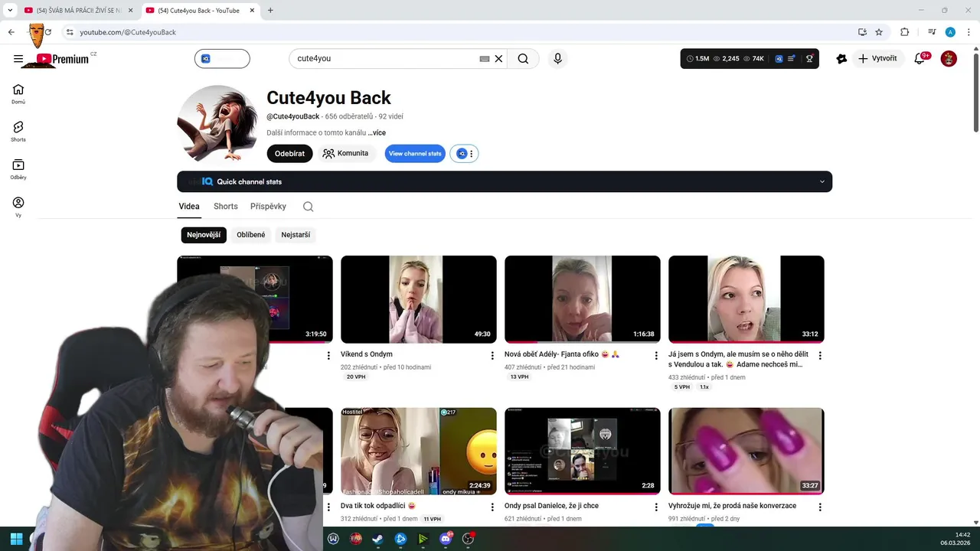The height and width of the screenshot is (551, 980).
Task: Select the Nejstarší filter chip
Action: click(x=296, y=235)
